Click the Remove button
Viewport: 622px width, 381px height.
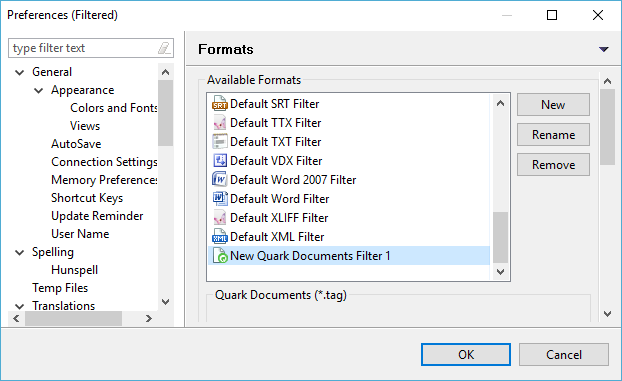point(553,165)
